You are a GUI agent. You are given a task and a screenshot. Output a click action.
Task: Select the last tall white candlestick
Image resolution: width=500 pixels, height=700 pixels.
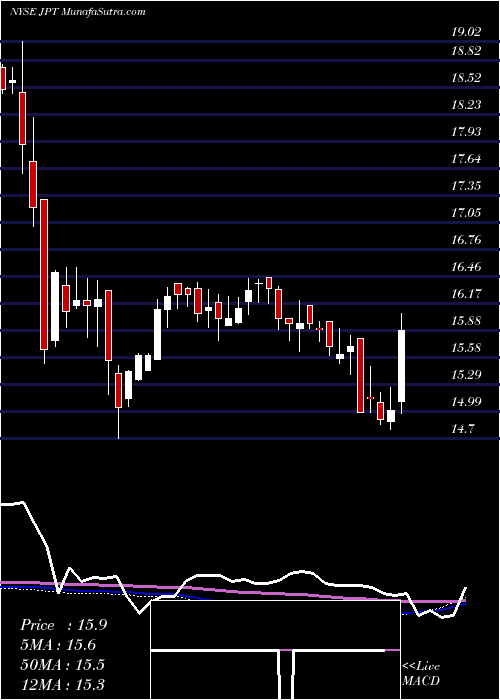pyautogui.click(x=401, y=366)
